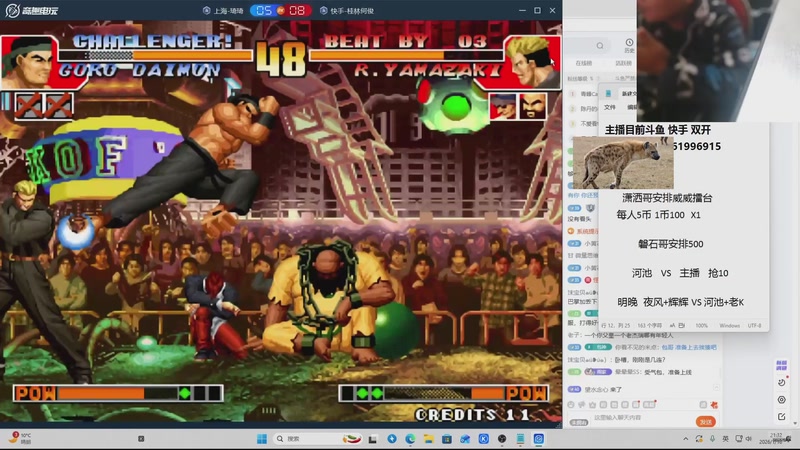Send the chat message with 发送 button
800x450 pixels.
tap(706, 421)
